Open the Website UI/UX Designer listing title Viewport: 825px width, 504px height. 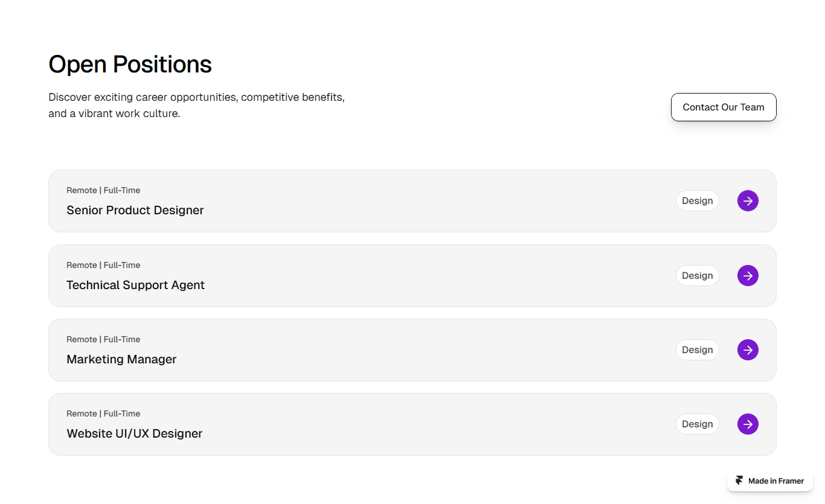click(x=134, y=433)
